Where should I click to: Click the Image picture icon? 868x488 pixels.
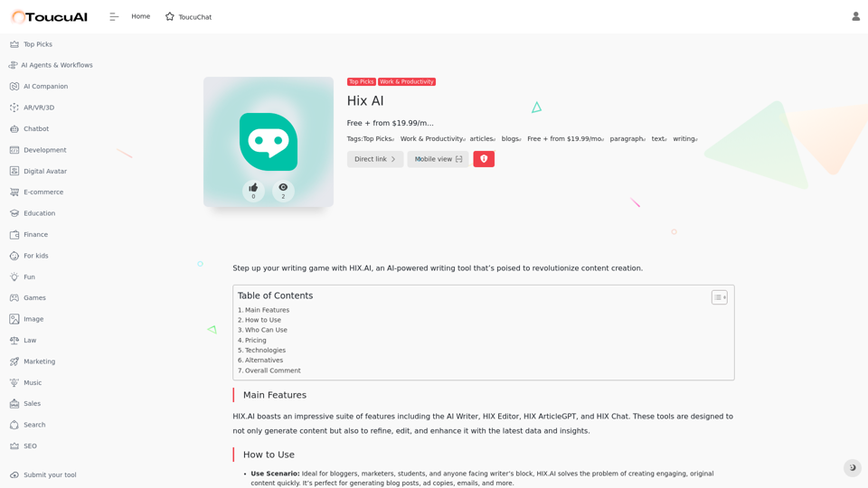coord(14,319)
